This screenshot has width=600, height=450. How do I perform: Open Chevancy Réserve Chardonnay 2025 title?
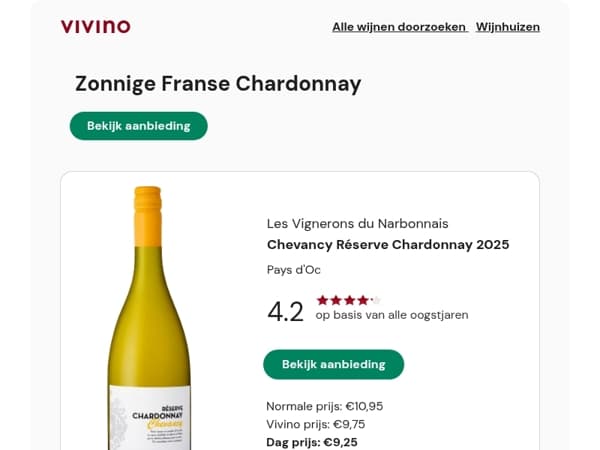click(388, 245)
